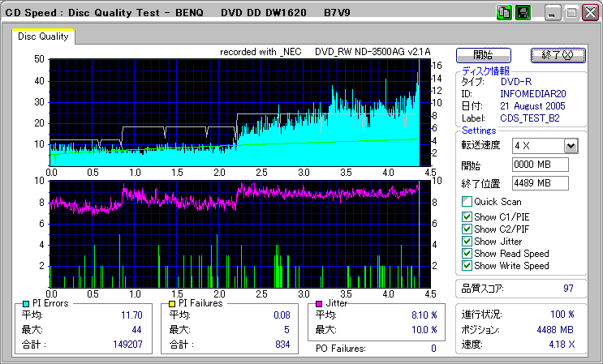The image size is (603, 364).
Task: Click the maximize window button
Action: (571, 13)
